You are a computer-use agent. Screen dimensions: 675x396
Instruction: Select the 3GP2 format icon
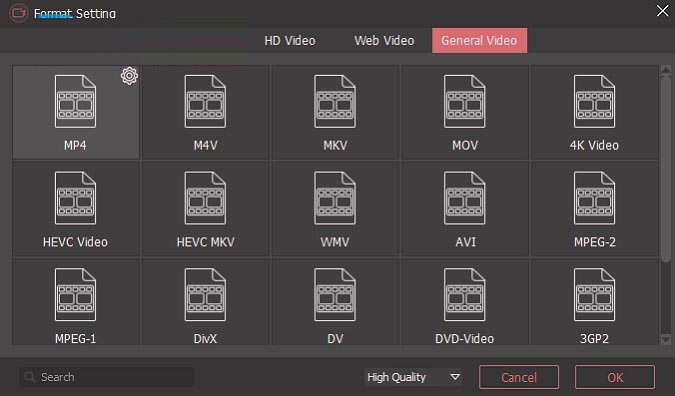(594, 295)
